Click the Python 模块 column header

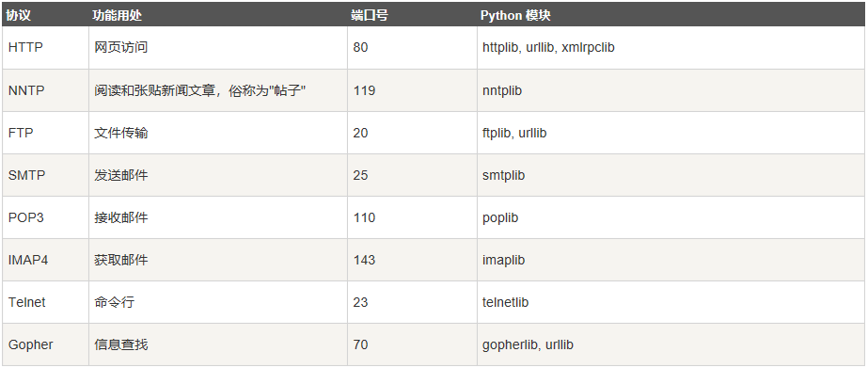click(671, 14)
